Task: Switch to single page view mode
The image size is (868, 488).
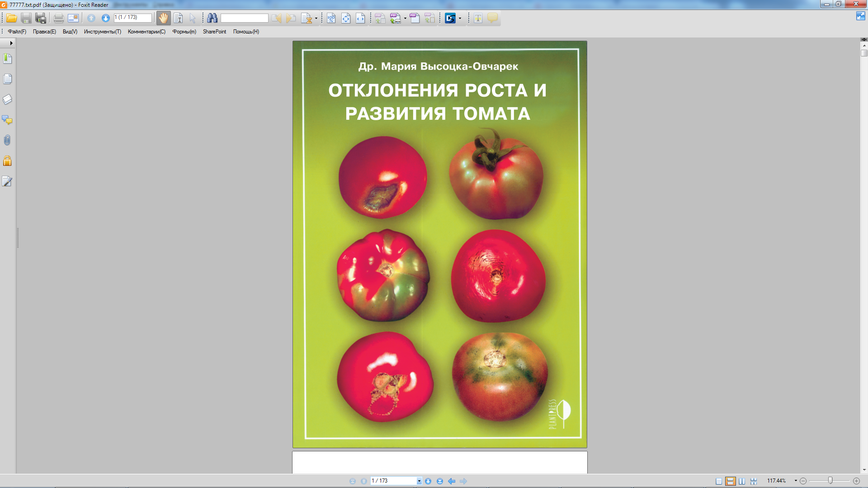Action: point(719,481)
